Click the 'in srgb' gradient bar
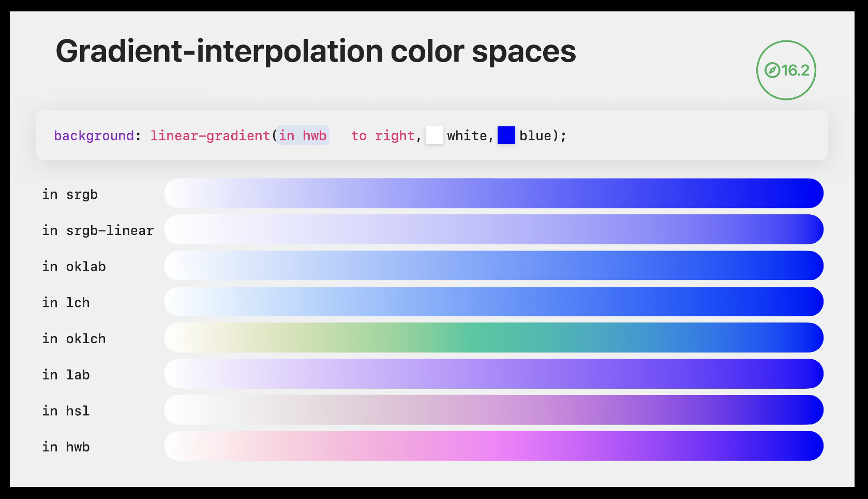The image size is (868, 499). tap(494, 194)
